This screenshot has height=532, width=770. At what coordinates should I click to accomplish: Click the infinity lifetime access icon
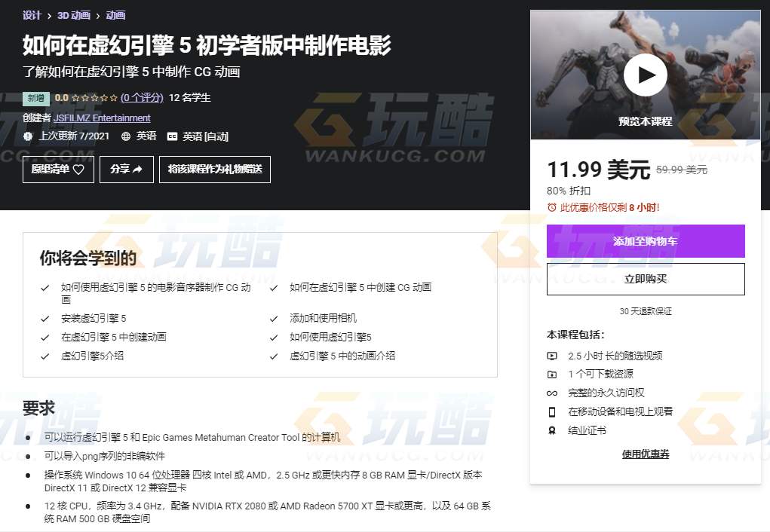coord(552,393)
